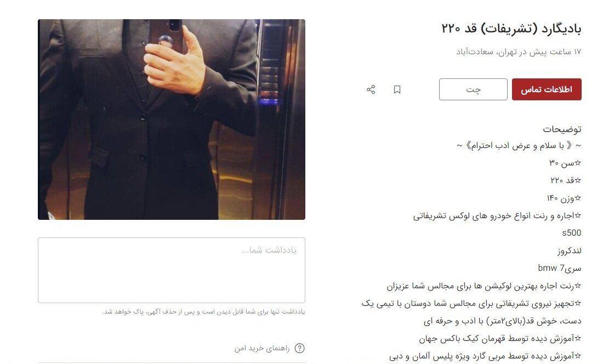Select the line about کیک باکس جهان training
Image resolution: width=603 pixels, height=364 pixels.
tap(500, 339)
